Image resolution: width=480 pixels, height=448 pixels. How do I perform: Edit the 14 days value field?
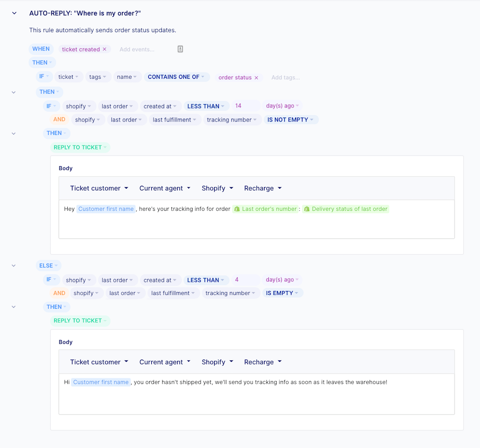246,106
